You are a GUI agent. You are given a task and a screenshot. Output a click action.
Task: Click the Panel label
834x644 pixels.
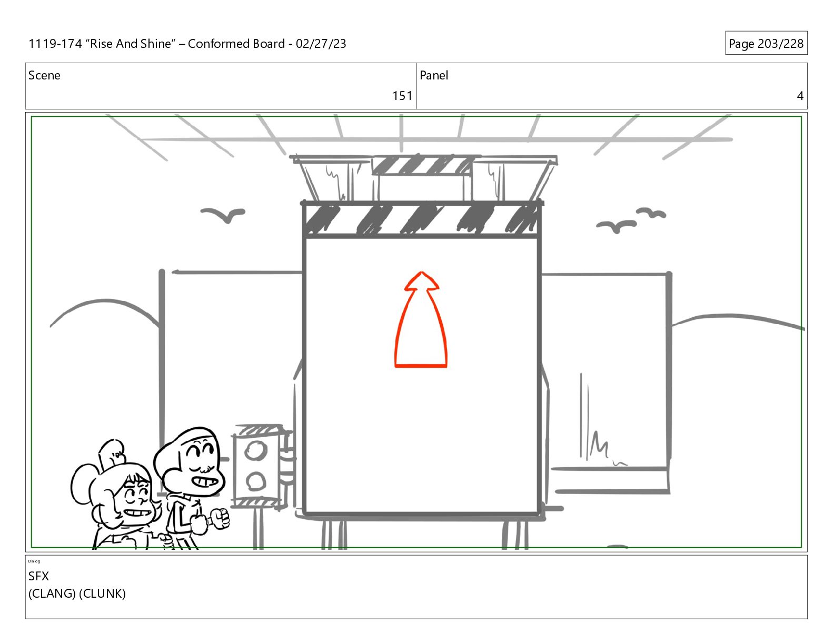[434, 75]
